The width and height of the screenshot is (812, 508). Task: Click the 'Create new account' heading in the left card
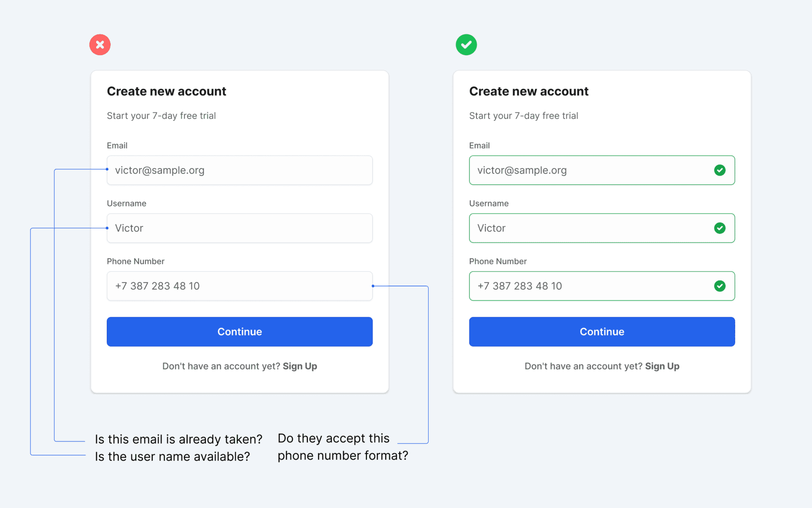tap(166, 91)
